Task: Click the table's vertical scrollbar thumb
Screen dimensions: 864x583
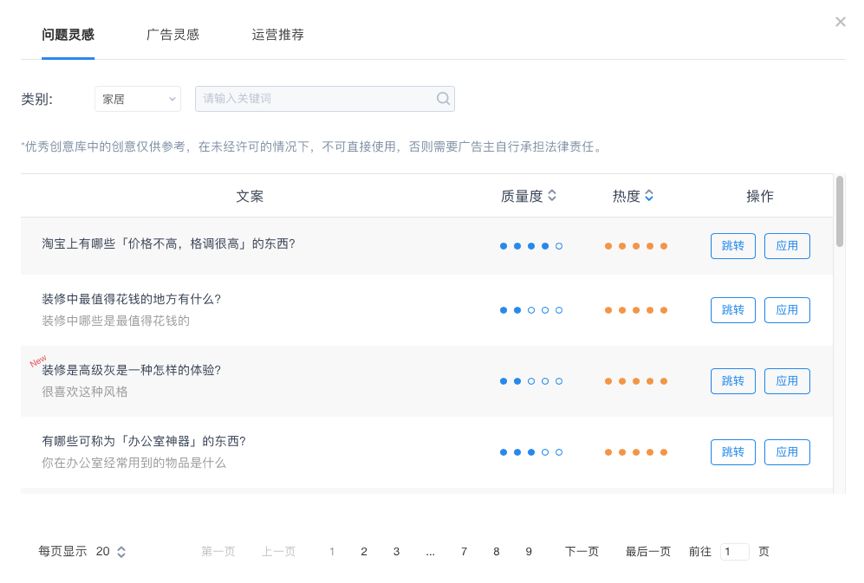Action: (839, 211)
